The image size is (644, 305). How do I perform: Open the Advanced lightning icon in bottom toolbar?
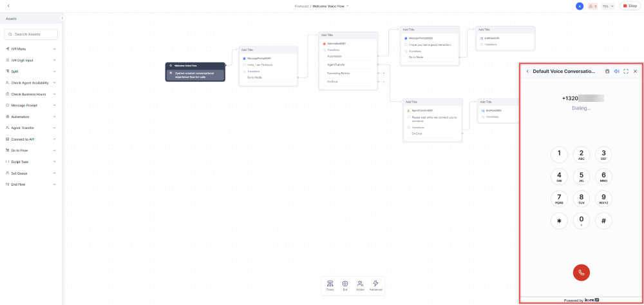[375, 286]
